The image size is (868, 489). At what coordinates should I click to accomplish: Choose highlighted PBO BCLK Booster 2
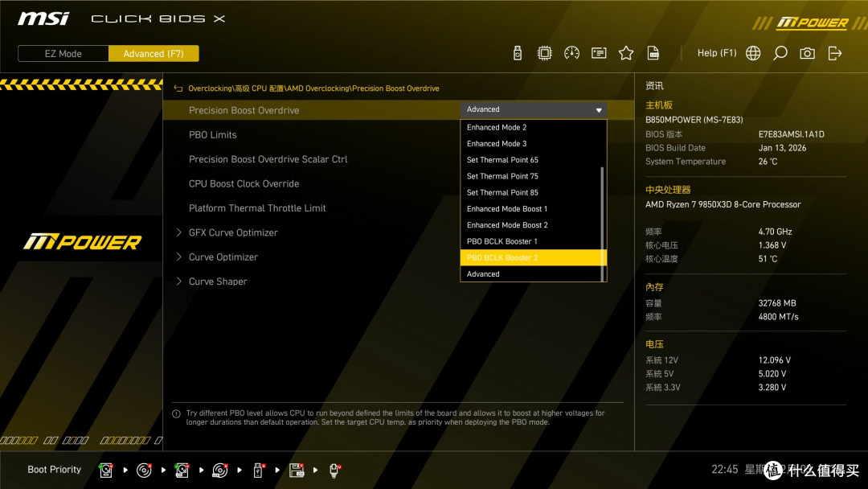click(533, 257)
